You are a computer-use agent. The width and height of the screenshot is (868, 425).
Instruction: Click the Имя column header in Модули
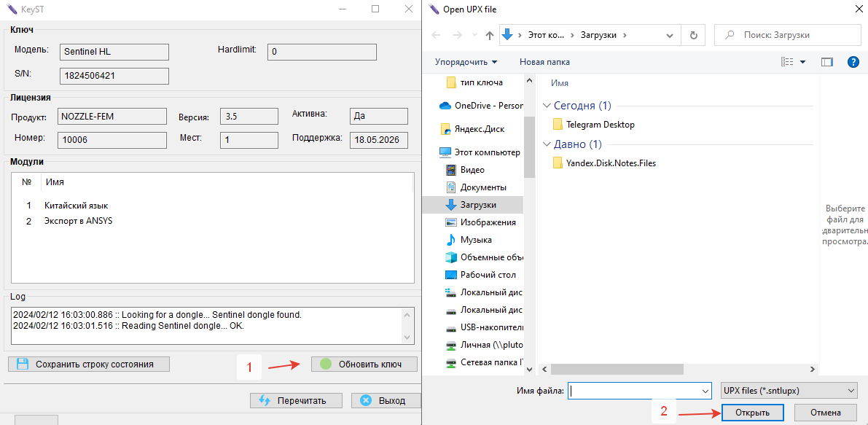[x=55, y=182]
